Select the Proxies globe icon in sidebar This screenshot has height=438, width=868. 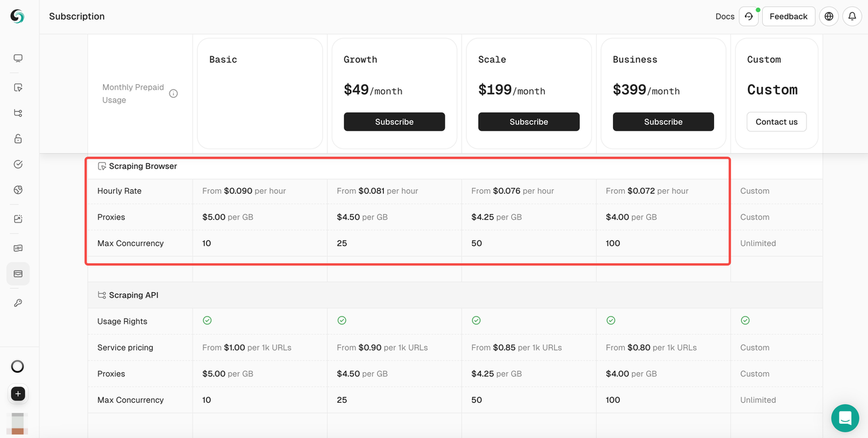pos(18,190)
